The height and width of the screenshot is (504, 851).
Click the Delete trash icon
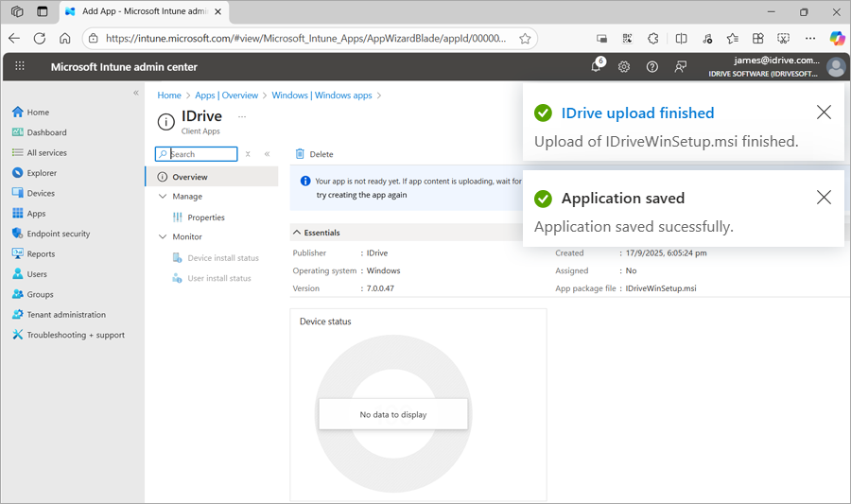coord(300,154)
